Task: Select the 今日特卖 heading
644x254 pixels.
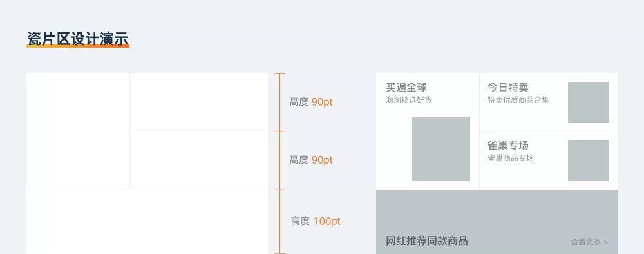Action: (508, 87)
